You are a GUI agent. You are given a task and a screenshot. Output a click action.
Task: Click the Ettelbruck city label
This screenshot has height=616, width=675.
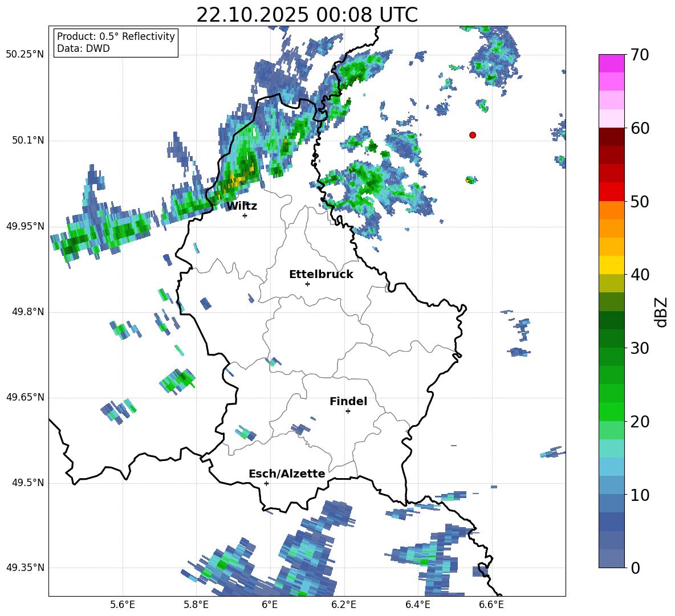pos(321,275)
